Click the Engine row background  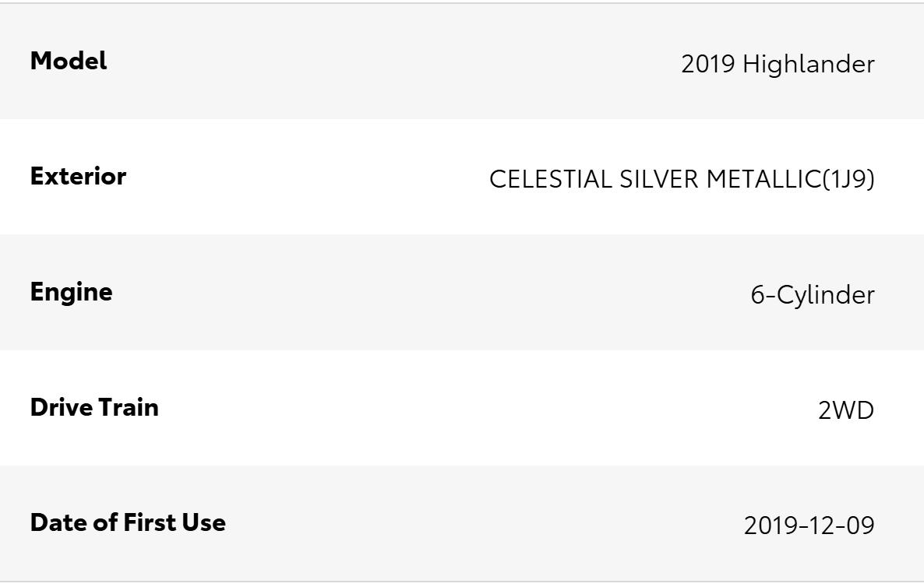point(462,292)
